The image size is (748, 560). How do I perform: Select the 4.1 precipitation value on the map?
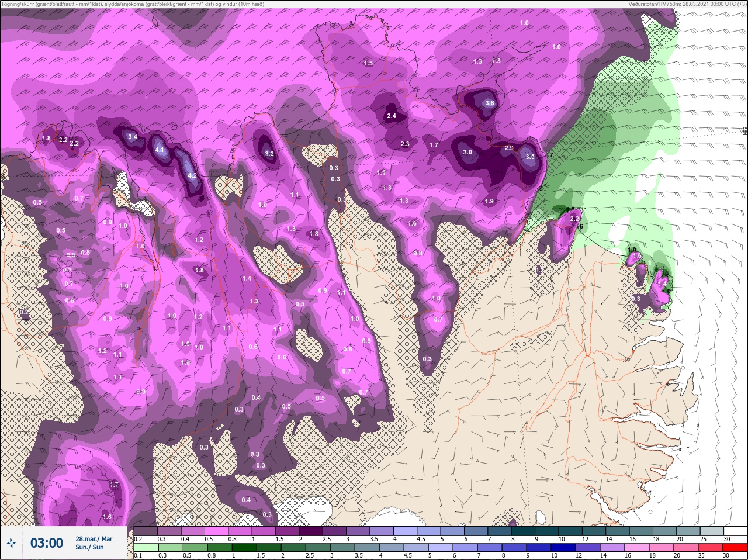point(160,150)
